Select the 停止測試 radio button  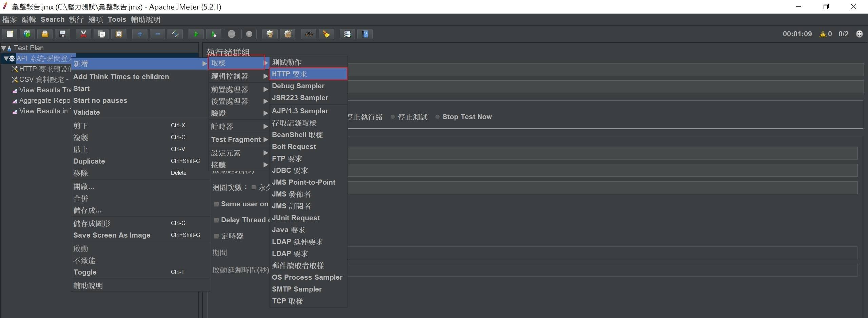click(x=393, y=117)
